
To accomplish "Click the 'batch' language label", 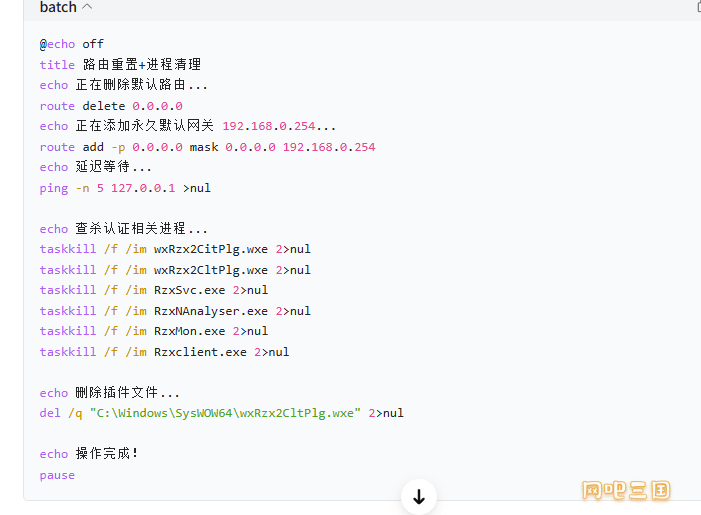I will [58, 7].
